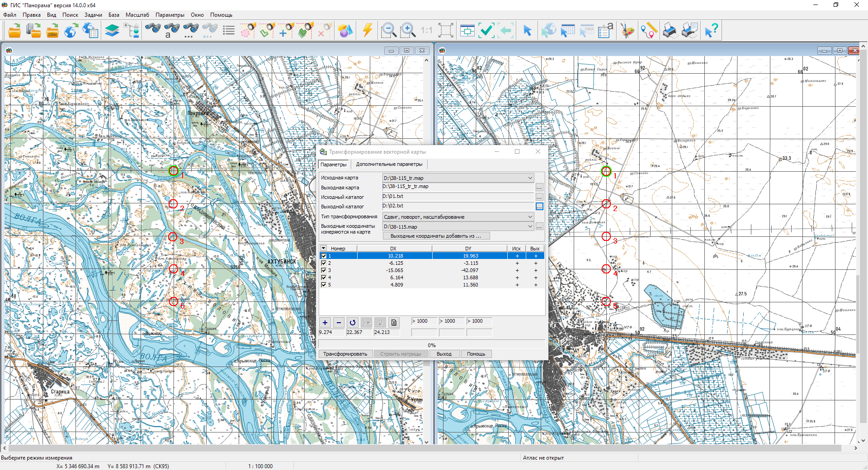Expand the Исходная карта dropdown
The width and height of the screenshot is (868, 470).
coord(530,178)
